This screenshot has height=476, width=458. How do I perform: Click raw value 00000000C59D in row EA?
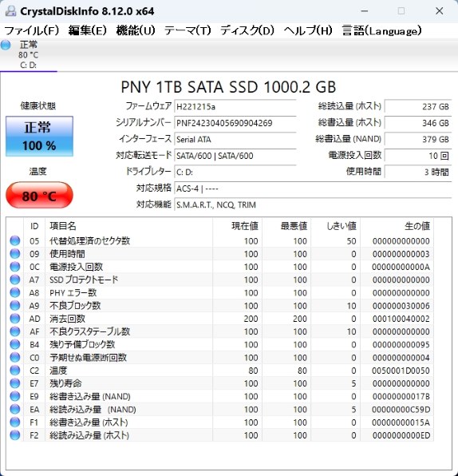pyautogui.click(x=401, y=410)
